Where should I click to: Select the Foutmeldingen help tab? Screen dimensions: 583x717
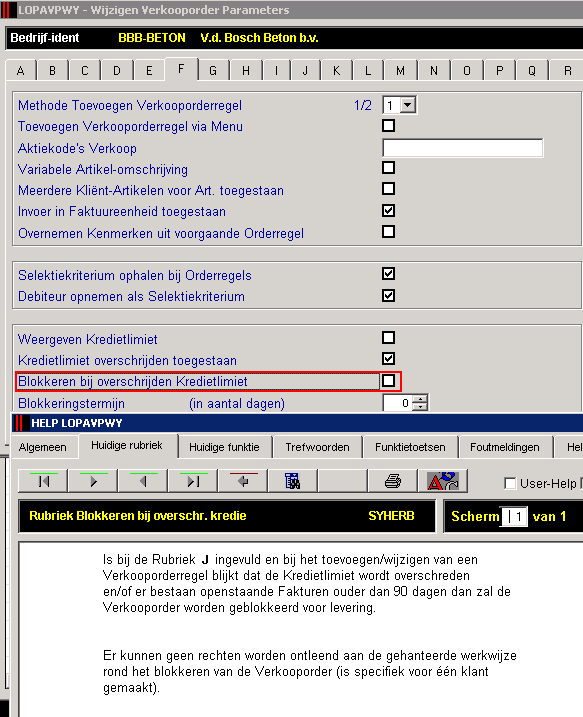click(505, 447)
